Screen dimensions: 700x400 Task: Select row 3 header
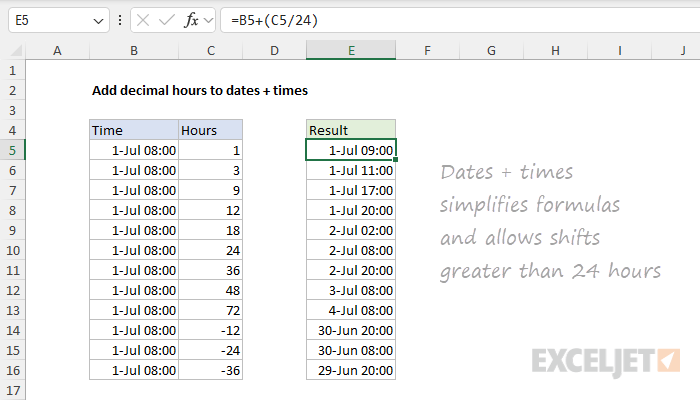[x=12, y=110]
